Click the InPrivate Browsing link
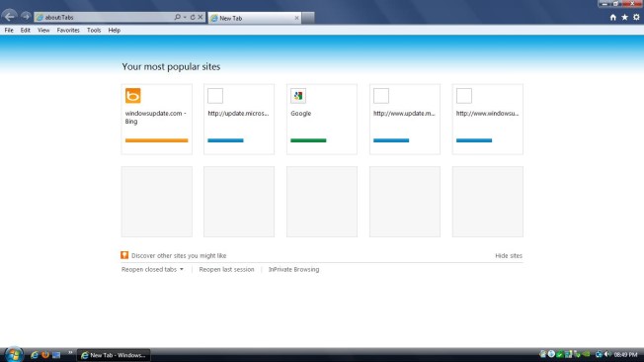 293,269
